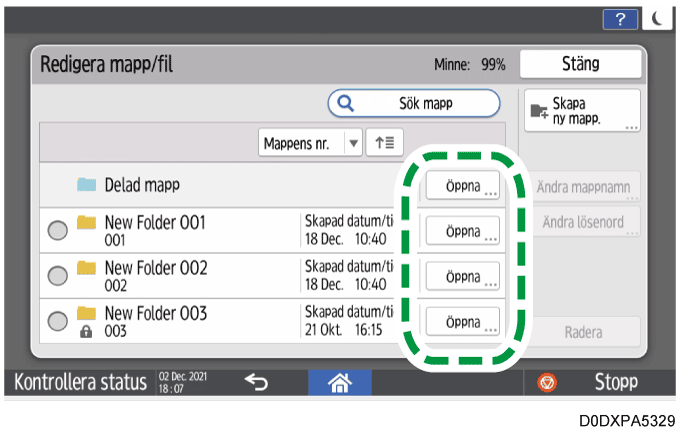Open New Folder 003 with Öppna
The width and height of the screenshot is (679, 431).
click(463, 321)
